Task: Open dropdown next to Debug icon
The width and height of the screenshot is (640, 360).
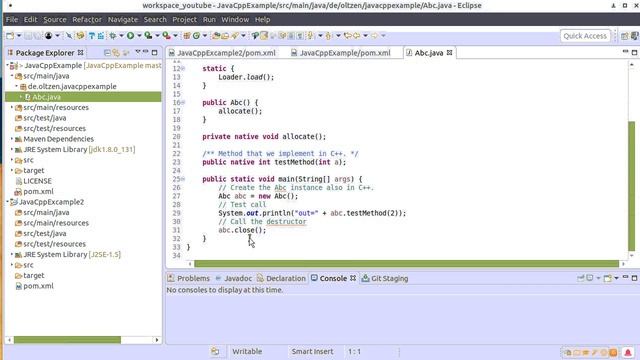Action: [x=122, y=36]
